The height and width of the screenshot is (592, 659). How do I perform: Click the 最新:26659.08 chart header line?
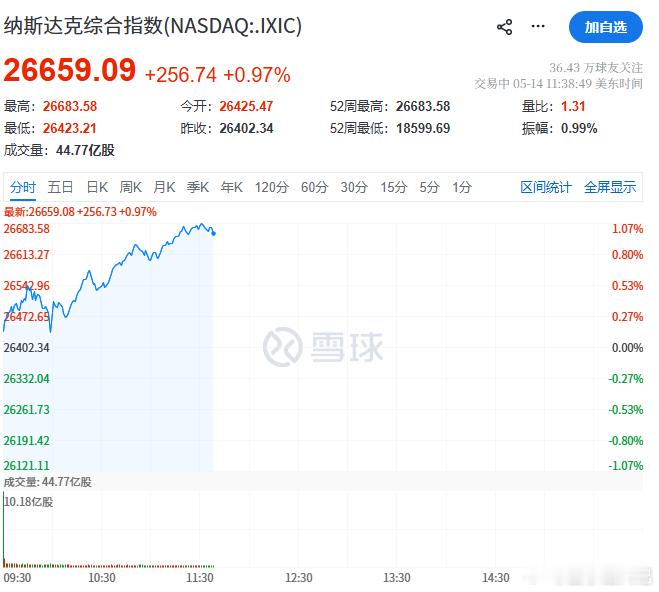tap(80, 212)
